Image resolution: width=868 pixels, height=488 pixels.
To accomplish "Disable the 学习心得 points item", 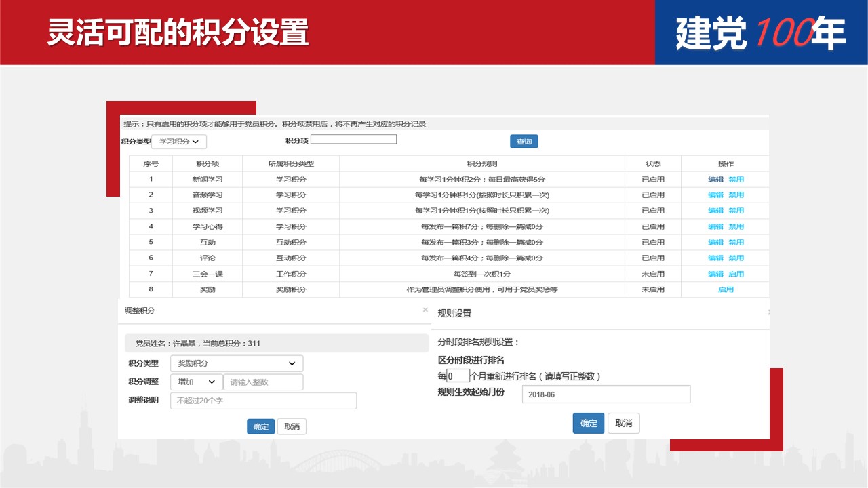I will pyautogui.click(x=736, y=226).
